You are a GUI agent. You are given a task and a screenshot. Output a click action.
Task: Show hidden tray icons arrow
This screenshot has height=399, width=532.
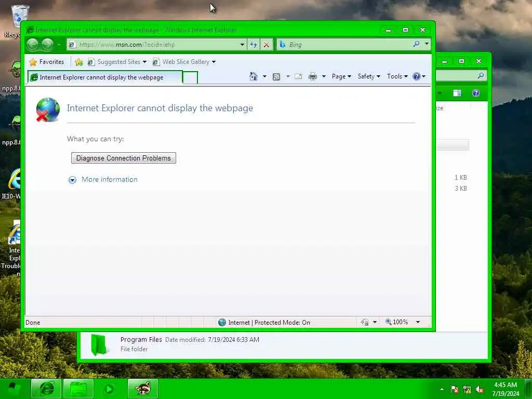point(442,389)
